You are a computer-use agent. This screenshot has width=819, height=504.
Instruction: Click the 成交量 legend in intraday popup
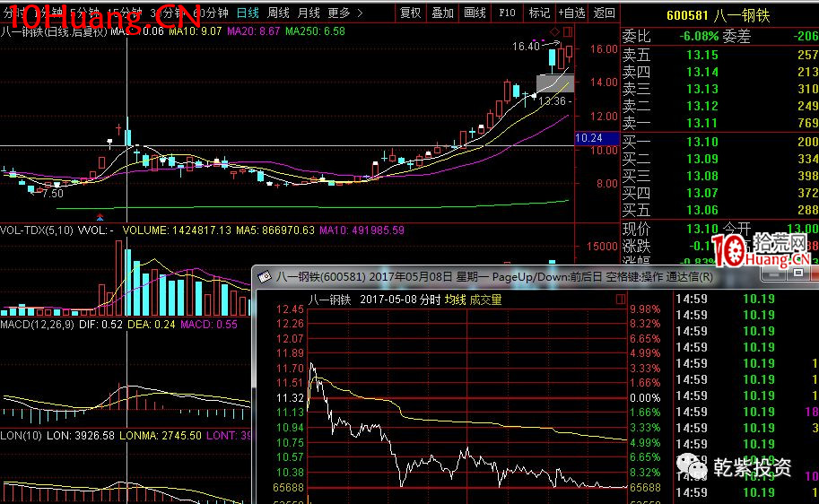(486, 300)
